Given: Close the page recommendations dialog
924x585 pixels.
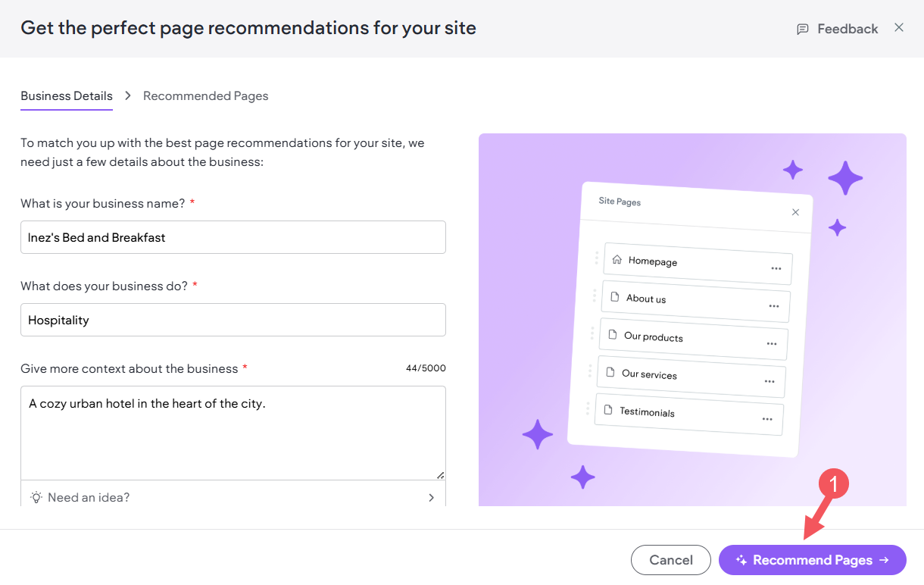Looking at the screenshot, I should click(x=899, y=28).
